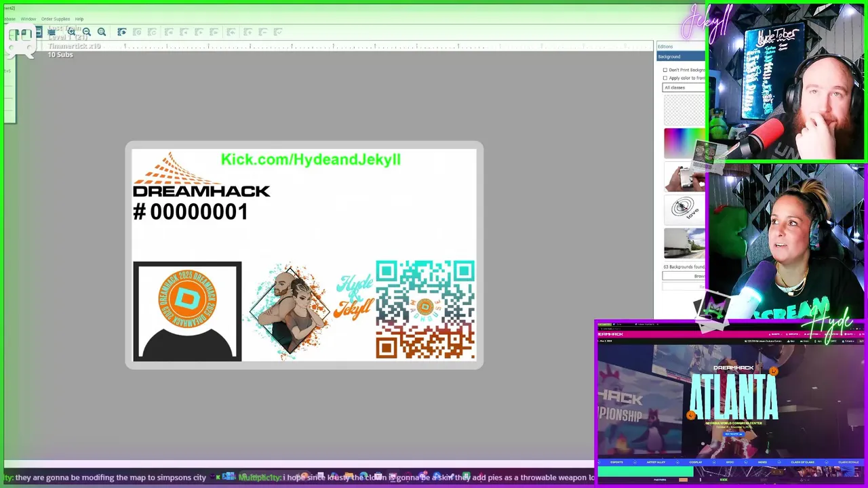The image size is (868, 488).
Task: Click ARTIST ALLEY in the DreamHack browser
Action: (x=656, y=462)
